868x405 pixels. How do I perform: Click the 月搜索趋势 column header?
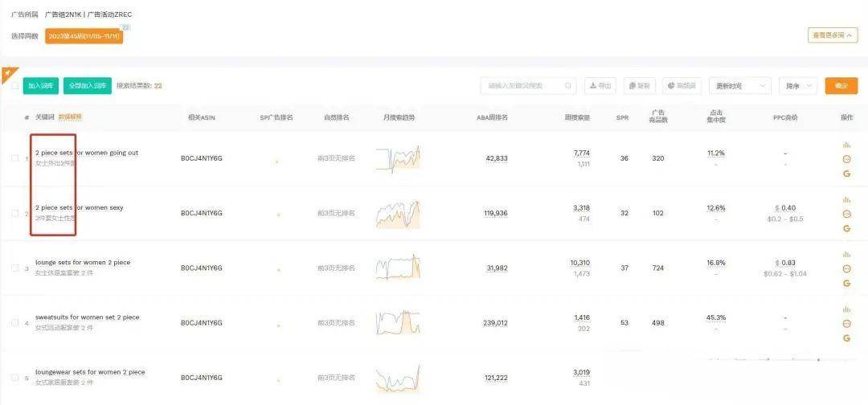[399, 117]
